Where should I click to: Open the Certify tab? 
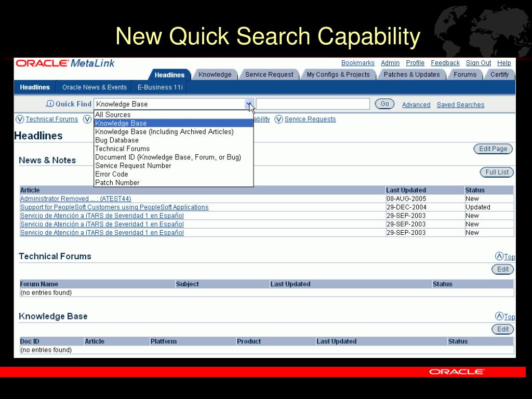pos(499,75)
